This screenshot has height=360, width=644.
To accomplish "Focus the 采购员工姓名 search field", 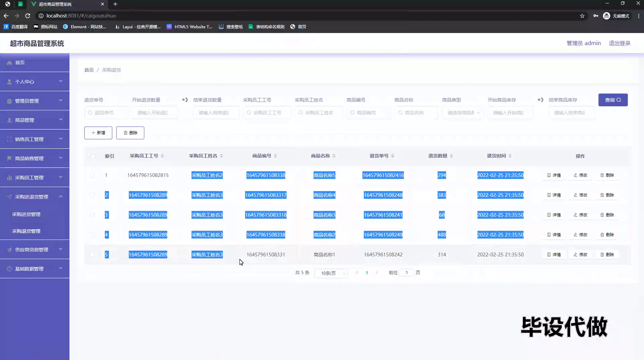I will pyautogui.click(x=319, y=113).
